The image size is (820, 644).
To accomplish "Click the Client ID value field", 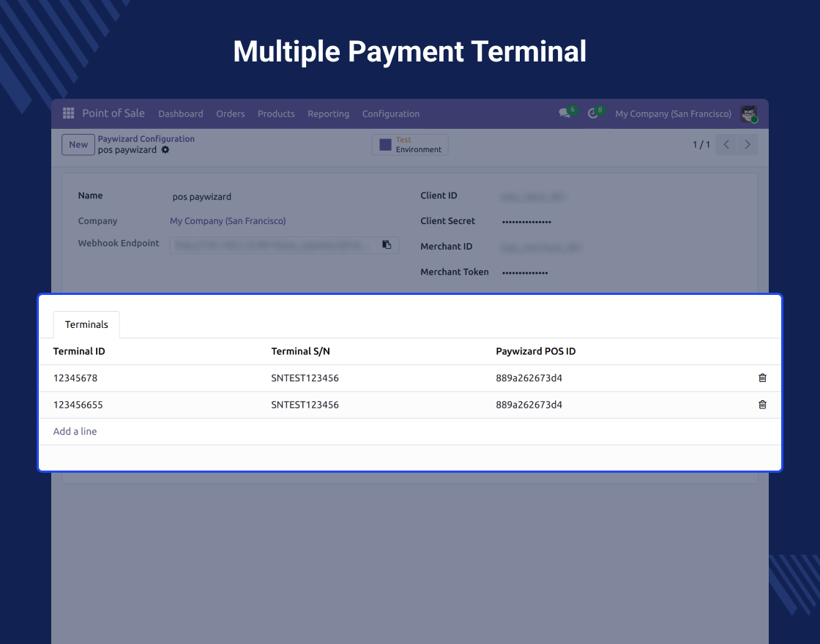I will (x=533, y=197).
